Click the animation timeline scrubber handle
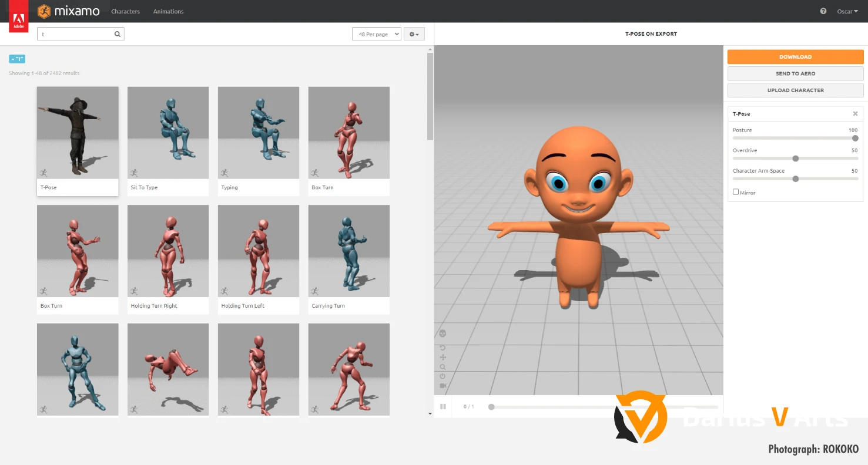This screenshot has width=868, height=465. (x=491, y=407)
